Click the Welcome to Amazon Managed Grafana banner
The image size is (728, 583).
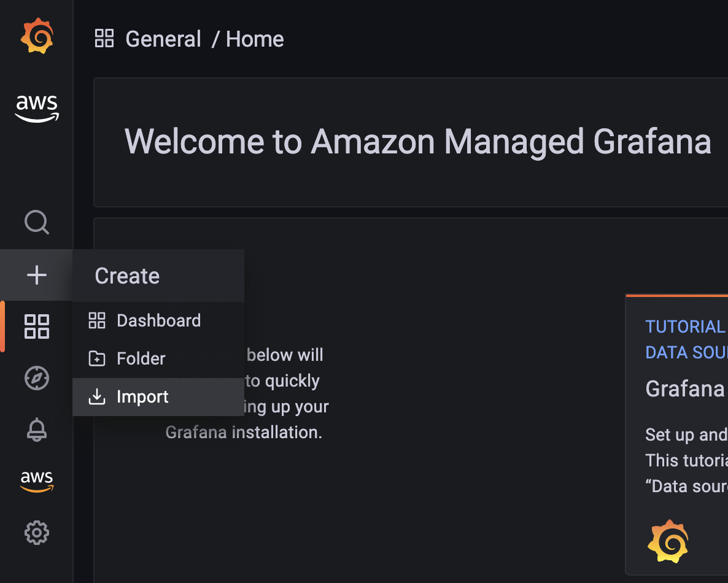coord(411,142)
